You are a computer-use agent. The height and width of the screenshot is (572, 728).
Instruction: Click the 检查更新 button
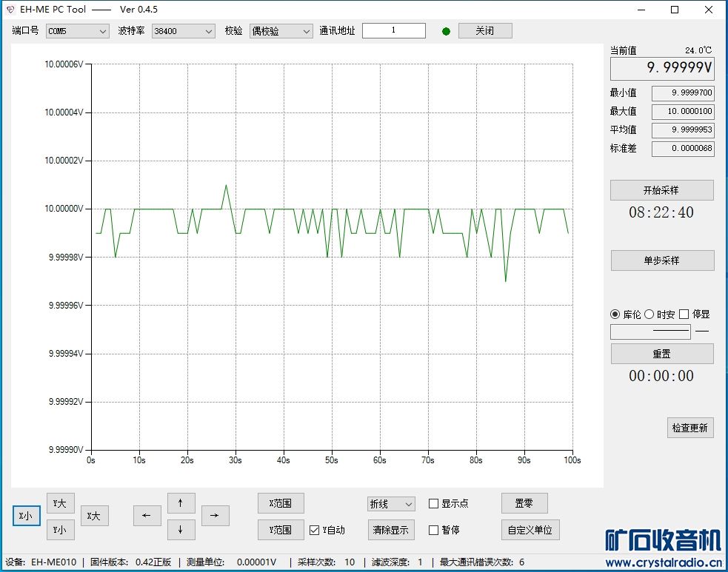[690, 427]
